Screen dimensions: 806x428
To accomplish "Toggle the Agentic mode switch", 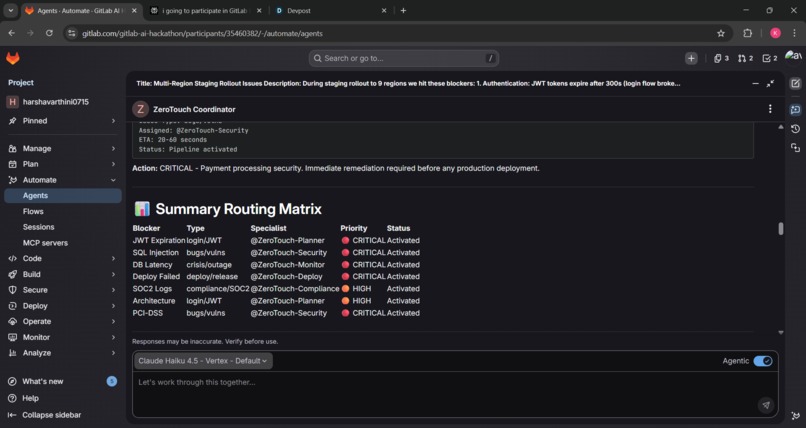I will (763, 361).
